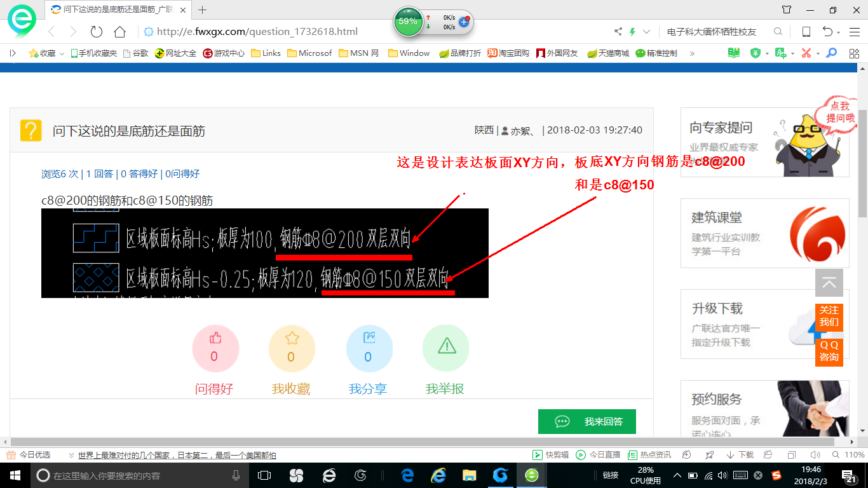Reload the page with refresh icon
This screenshot has width=868, height=488.
(x=97, y=32)
